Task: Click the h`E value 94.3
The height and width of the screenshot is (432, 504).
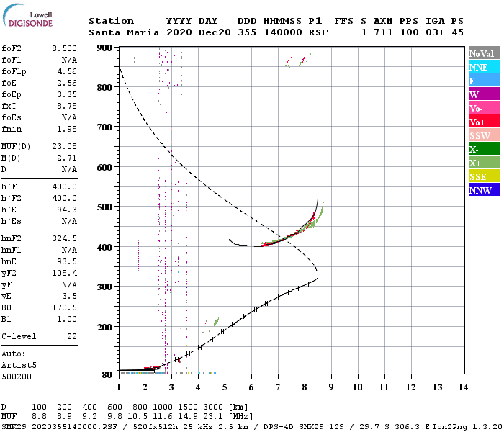Action: coord(67,210)
